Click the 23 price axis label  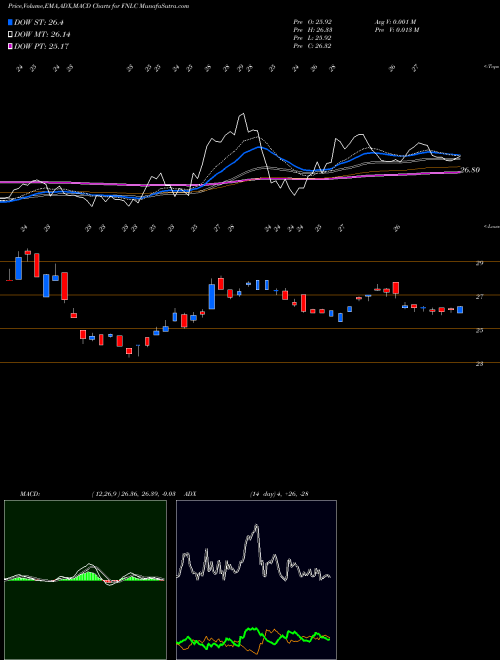(479, 364)
